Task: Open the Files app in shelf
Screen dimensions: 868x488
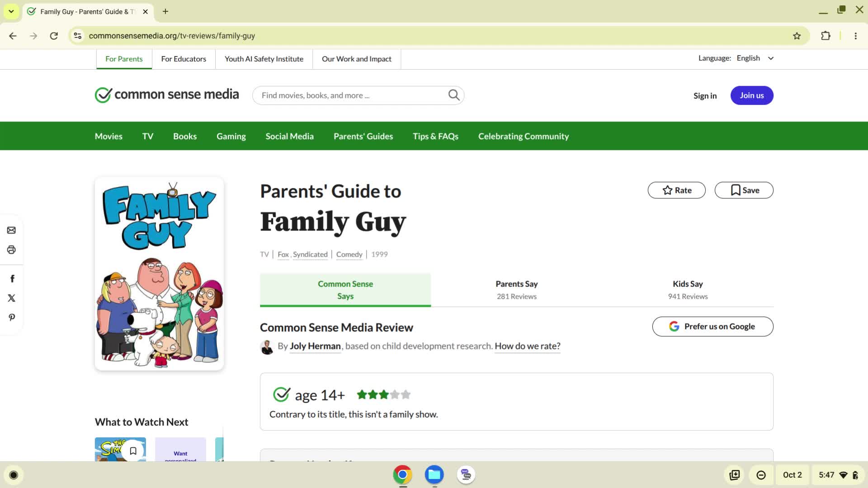Action: coord(434,474)
